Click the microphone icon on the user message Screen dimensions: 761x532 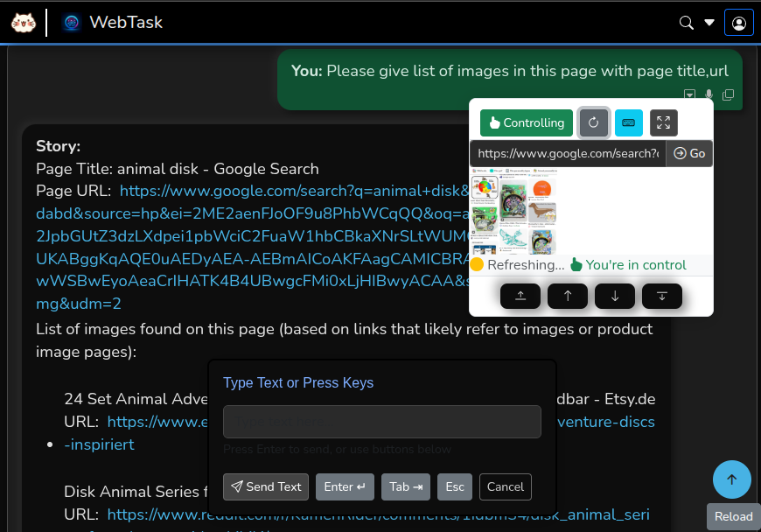(x=709, y=94)
